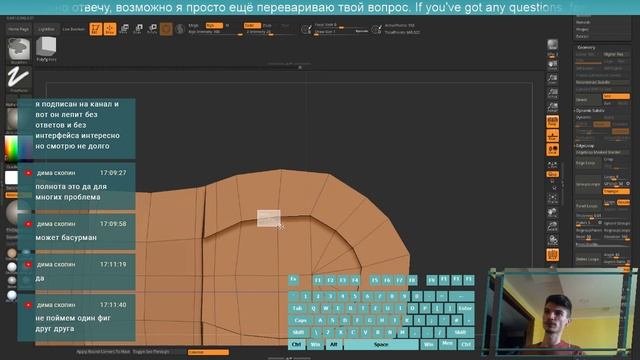Click the Frame view icon in right shelf
Screen dimensions: 640x360
553,199
